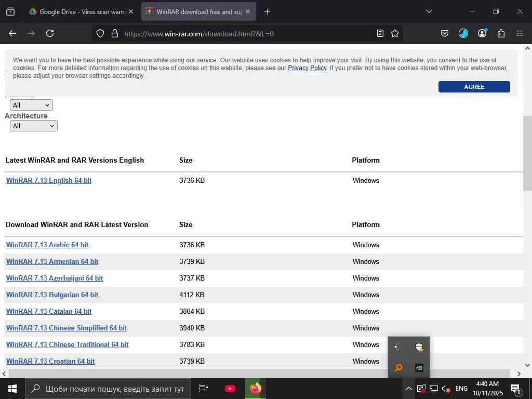Close the Google Drive tab
Screen dimensions: 532x399
coord(131,11)
